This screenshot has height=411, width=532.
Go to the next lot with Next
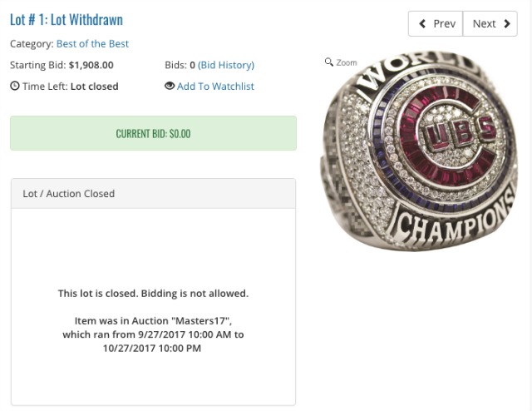click(x=489, y=23)
